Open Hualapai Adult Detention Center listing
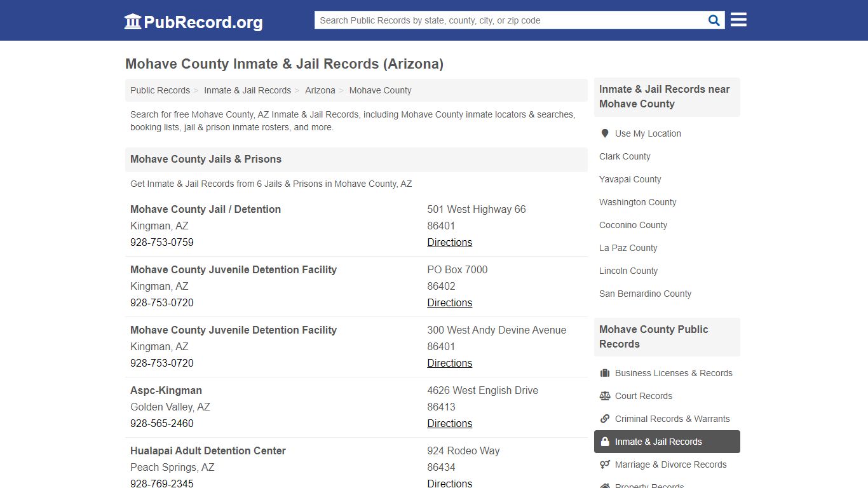 pos(208,451)
